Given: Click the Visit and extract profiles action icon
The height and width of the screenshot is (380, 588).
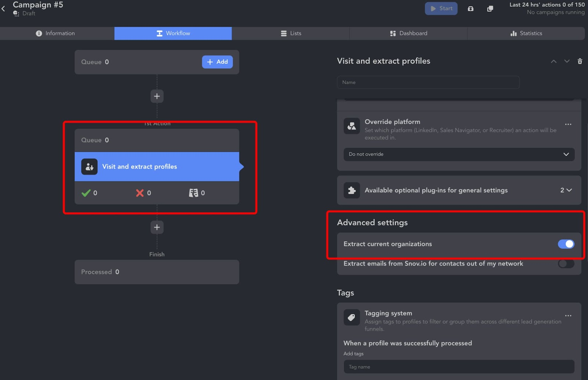Looking at the screenshot, I should [89, 167].
